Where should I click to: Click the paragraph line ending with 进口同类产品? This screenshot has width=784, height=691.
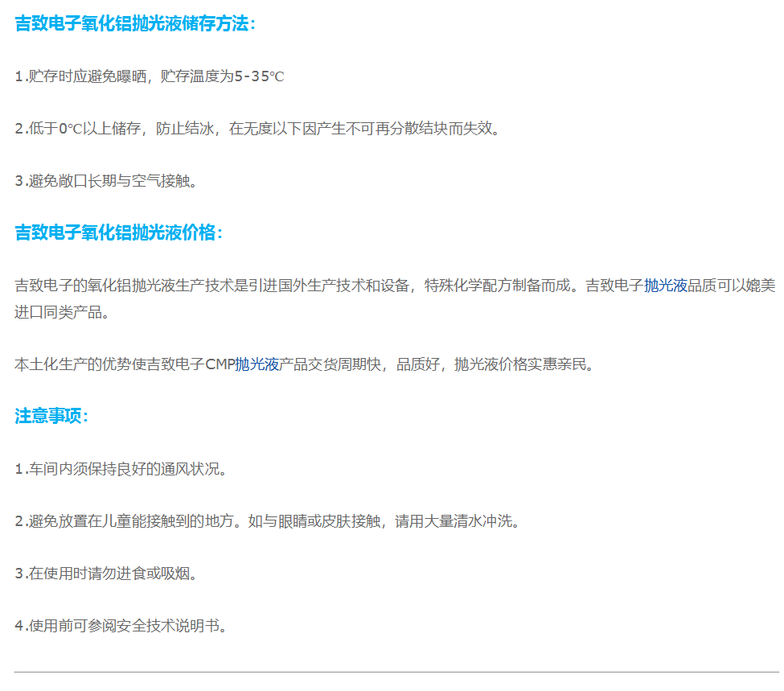[x=60, y=311]
